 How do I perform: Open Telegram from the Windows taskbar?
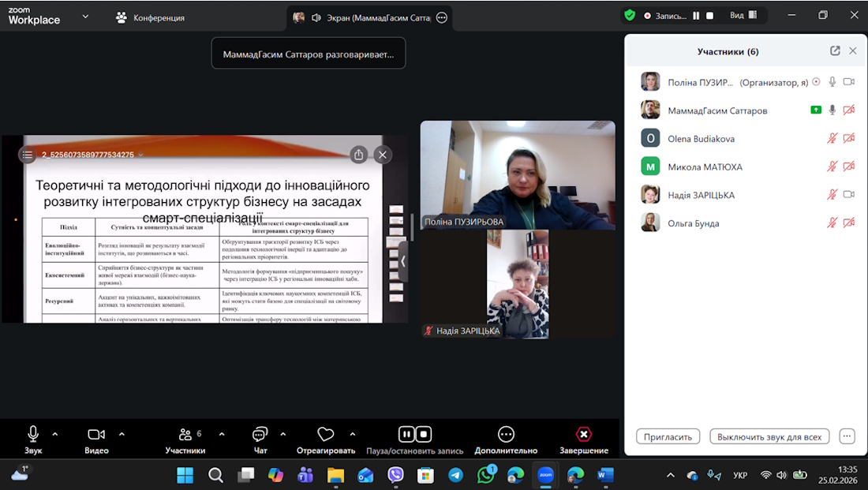[x=455, y=475]
